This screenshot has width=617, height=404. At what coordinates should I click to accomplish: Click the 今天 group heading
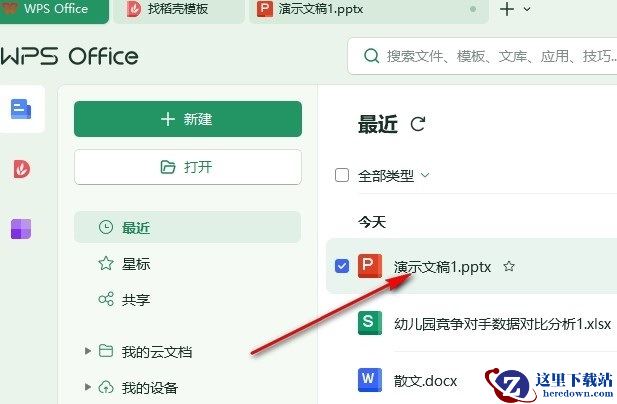pos(371,222)
